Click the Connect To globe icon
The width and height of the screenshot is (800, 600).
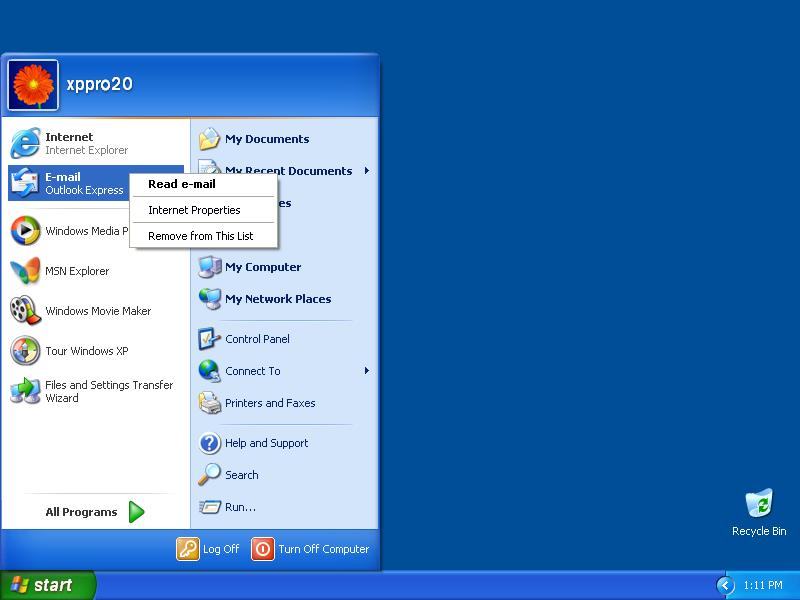pos(209,371)
